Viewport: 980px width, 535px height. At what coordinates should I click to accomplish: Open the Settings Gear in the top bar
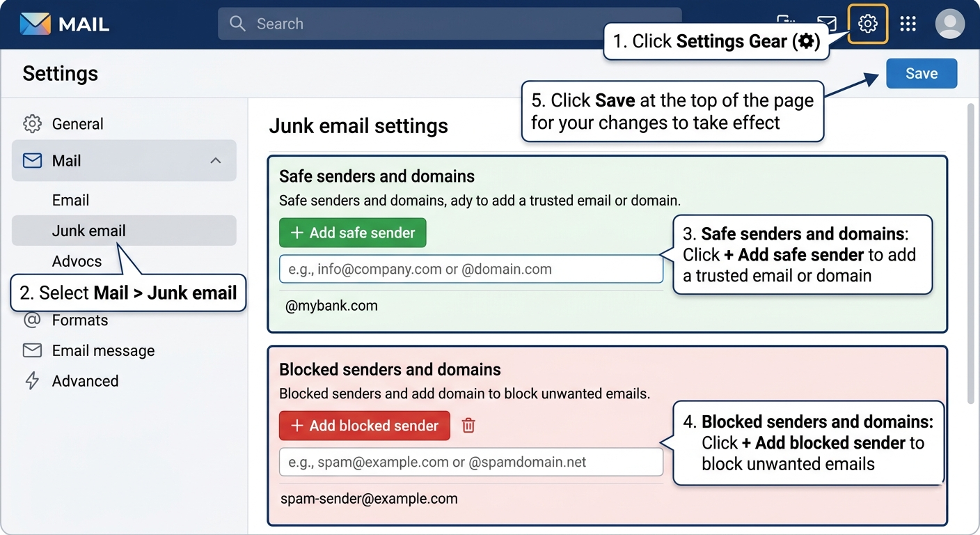point(868,23)
